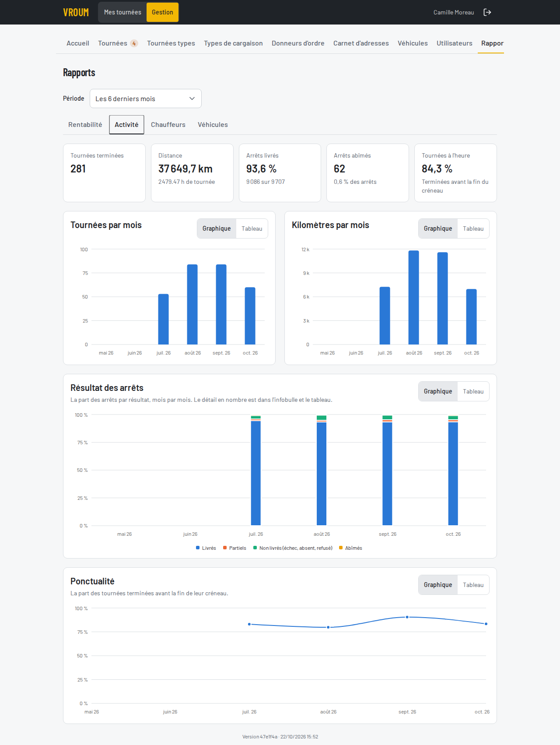Click the sept. 26 point on Ponctualité line
Screen dimensions: 560x745
pyautogui.click(x=407, y=617)
